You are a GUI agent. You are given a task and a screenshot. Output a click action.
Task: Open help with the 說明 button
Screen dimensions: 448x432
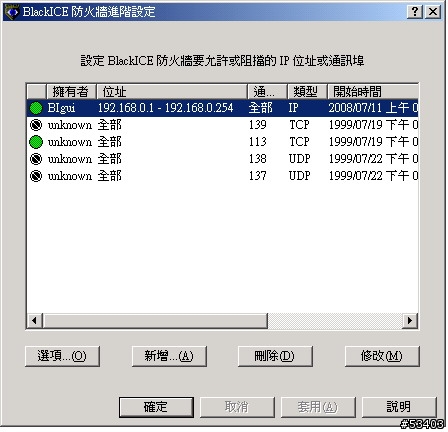tap(399, 407)
